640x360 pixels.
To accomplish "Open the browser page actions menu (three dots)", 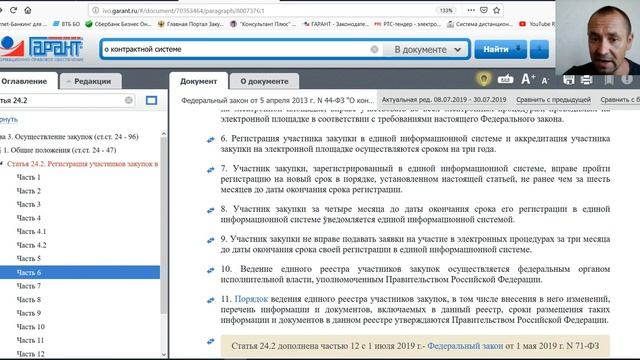I will 471,10.
